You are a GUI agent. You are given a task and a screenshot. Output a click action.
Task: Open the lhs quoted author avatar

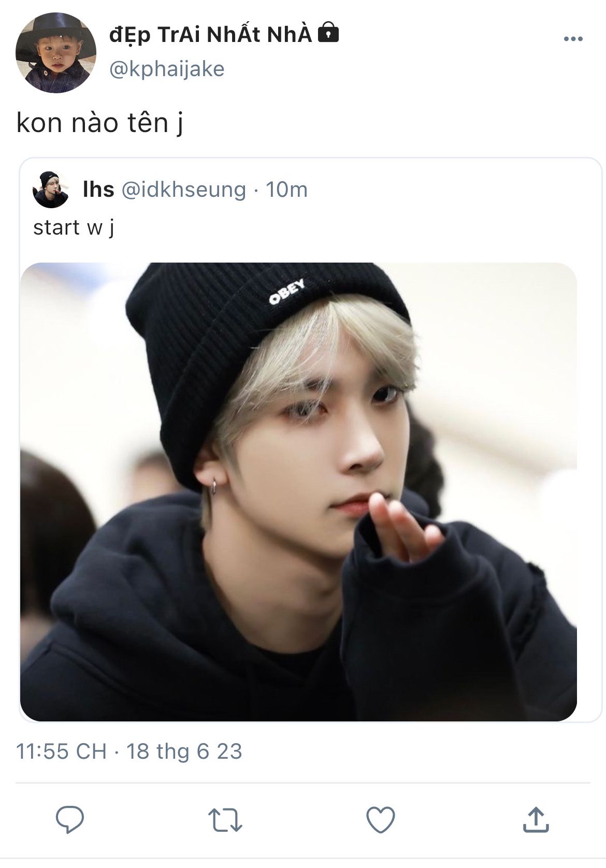[x=51, y=190]
